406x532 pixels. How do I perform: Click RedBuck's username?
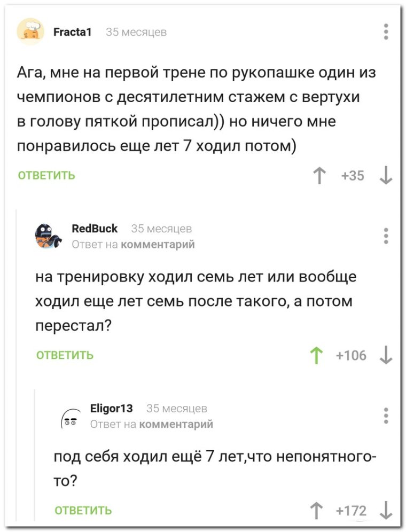95,229
